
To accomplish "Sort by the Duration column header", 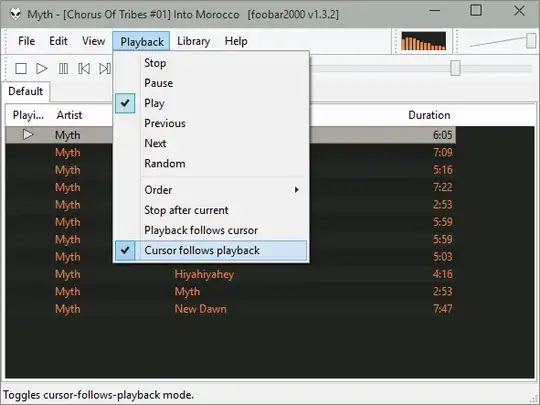I will click(429, 115).
